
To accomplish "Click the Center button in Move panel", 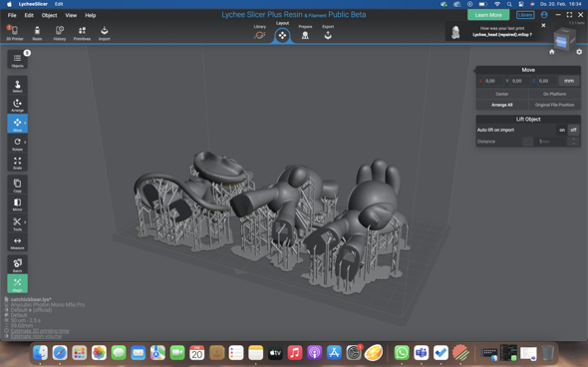I will [x=502, y=94].
